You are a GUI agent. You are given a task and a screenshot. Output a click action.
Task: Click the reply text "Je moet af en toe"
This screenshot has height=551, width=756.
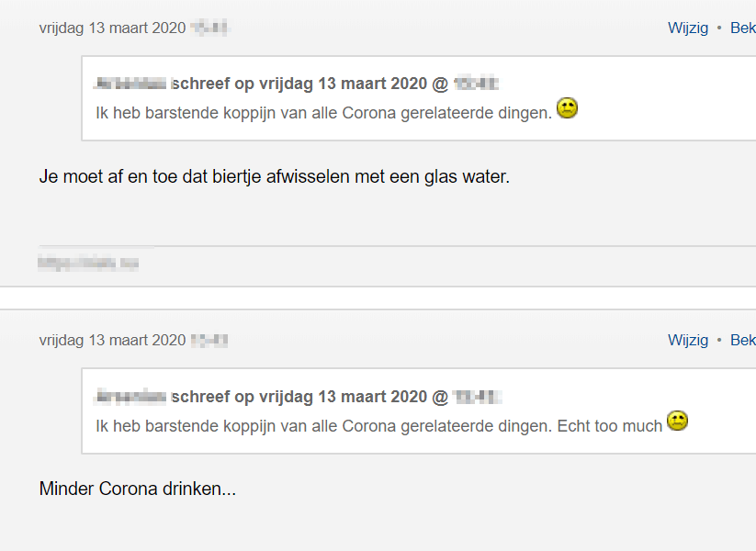(274, 175)
